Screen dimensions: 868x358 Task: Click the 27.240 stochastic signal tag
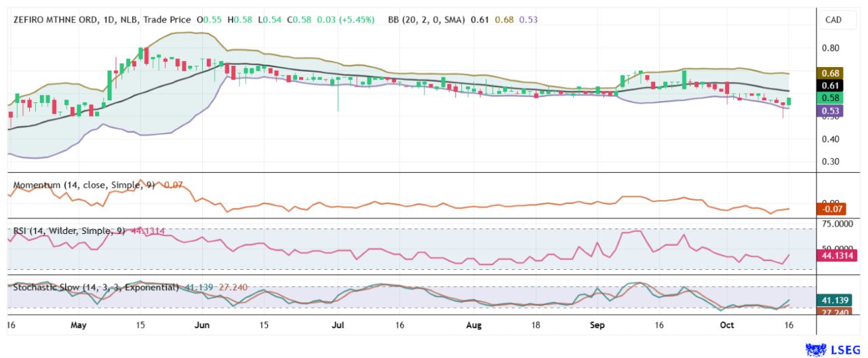coord(835,312)
